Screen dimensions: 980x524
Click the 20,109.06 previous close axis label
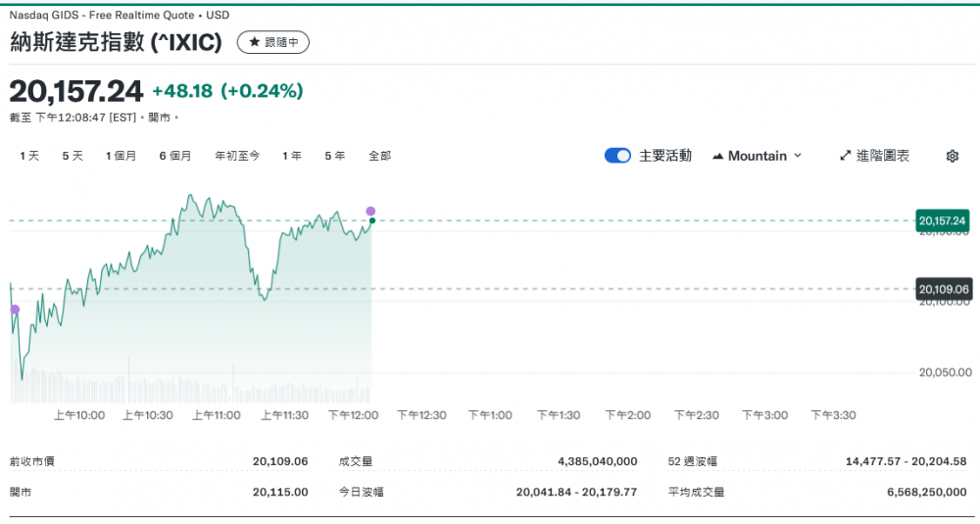[942, 289]
